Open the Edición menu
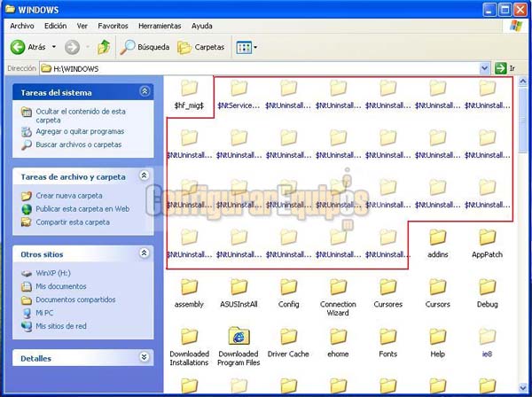This screenshot has width=532, height=397. 55,26
